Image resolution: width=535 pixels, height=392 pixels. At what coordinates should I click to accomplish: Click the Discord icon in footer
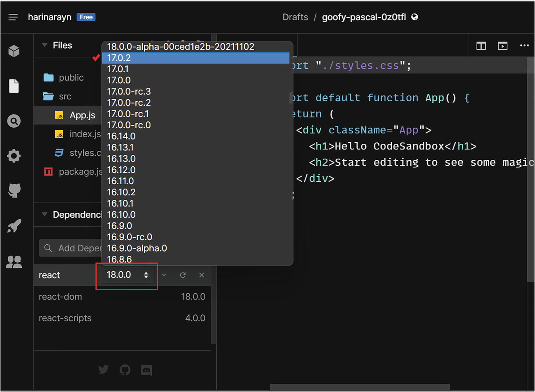[146, 370]
